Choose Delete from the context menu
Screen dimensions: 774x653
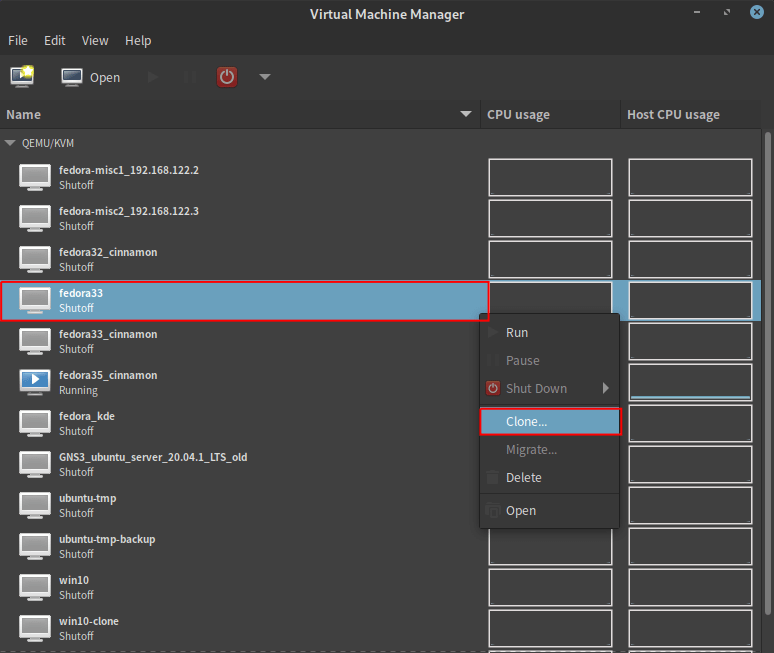[549, 477]
